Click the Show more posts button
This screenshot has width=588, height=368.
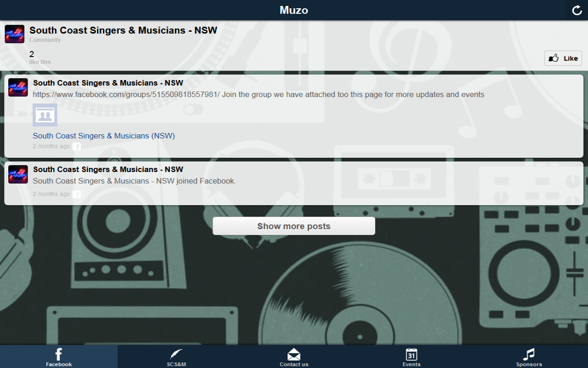point(294,226)
